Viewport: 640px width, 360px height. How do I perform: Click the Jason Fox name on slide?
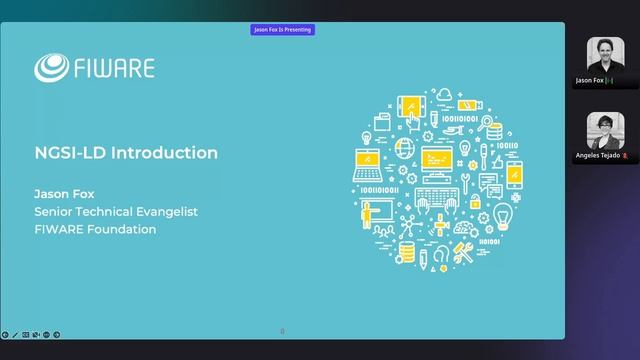click(x=64, y=194)
